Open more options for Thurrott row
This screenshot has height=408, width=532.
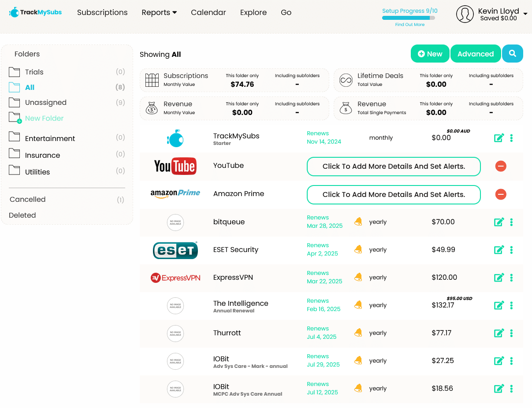(511, 333)
